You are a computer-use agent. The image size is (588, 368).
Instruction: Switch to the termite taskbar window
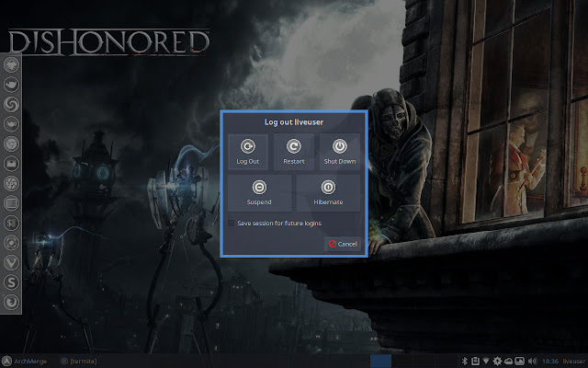pos(79,361)
